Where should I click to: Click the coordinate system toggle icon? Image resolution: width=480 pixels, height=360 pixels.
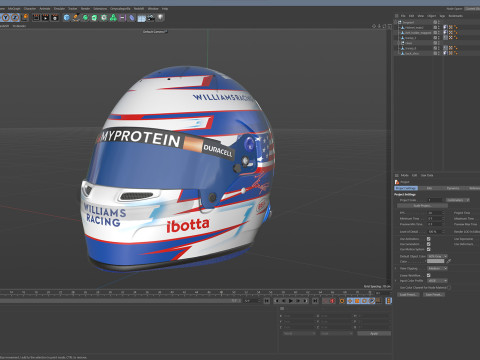point(25,17)
